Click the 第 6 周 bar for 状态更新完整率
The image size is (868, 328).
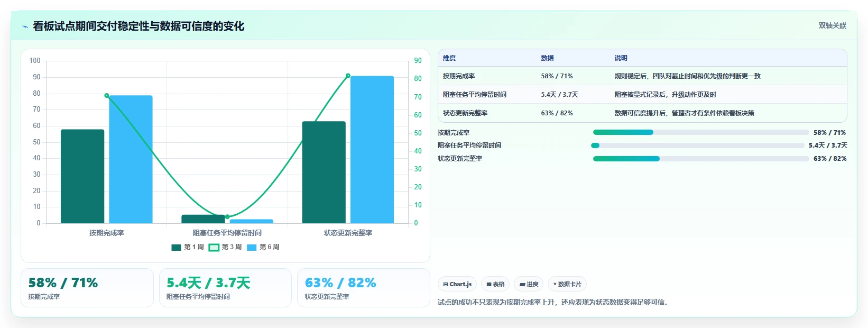coord(372,150)
